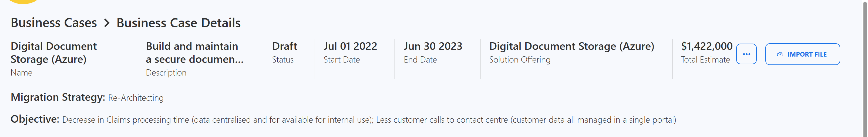Click the yellow circle logo at top

point(23,1)
